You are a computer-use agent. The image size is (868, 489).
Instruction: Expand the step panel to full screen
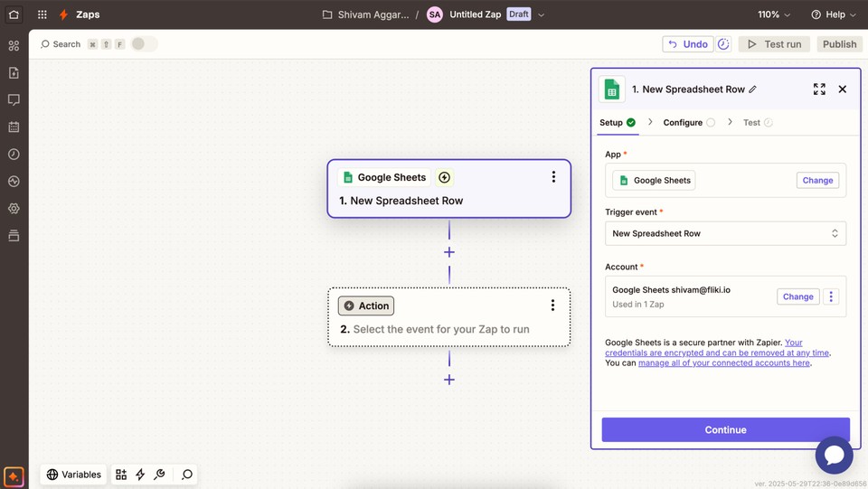point(819,89)
